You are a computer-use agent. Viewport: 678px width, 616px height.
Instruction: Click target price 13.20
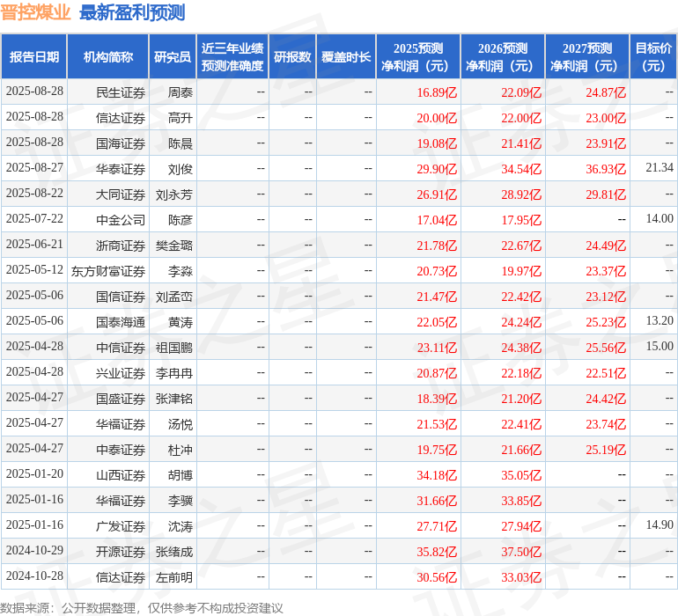660,320
